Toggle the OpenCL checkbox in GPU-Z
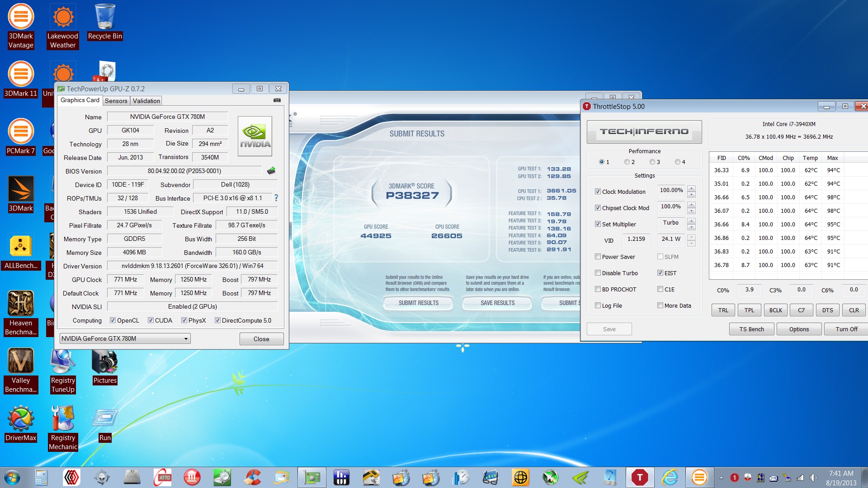The width and height of the screenshot is (868, 488). (113, 320)
